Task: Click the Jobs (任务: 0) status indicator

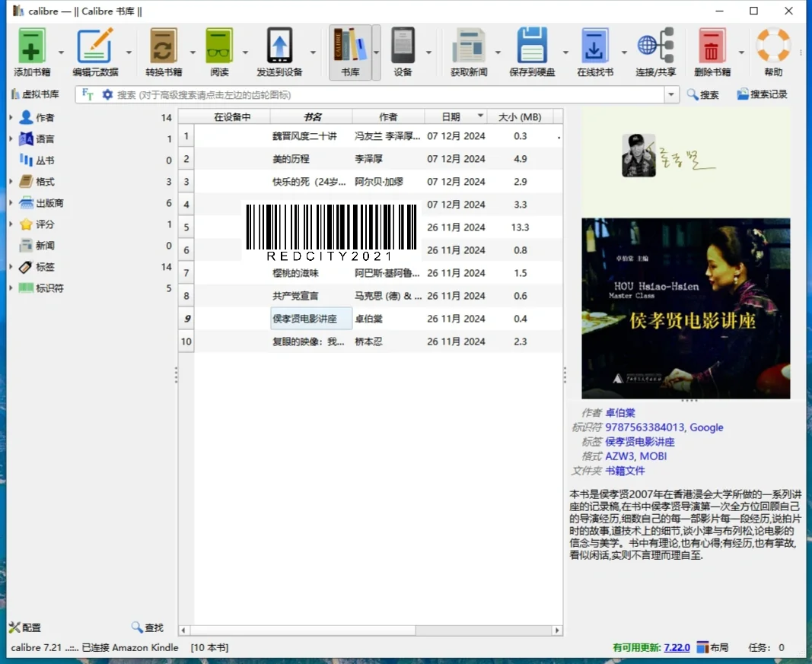Action: [766, 647]
